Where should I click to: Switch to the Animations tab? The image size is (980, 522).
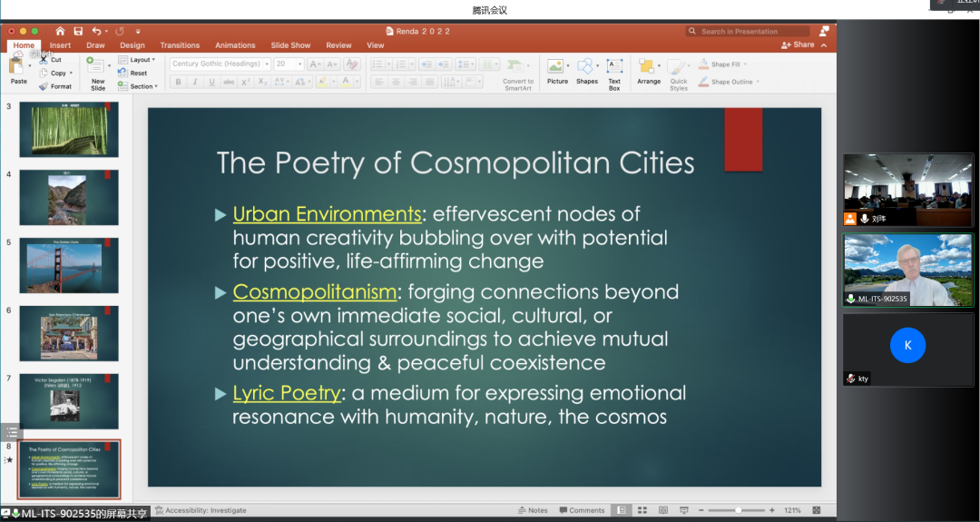point(235,45)
